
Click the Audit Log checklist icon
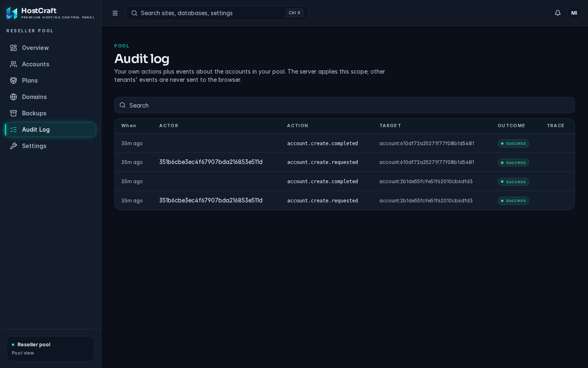[x=13, y=130]
